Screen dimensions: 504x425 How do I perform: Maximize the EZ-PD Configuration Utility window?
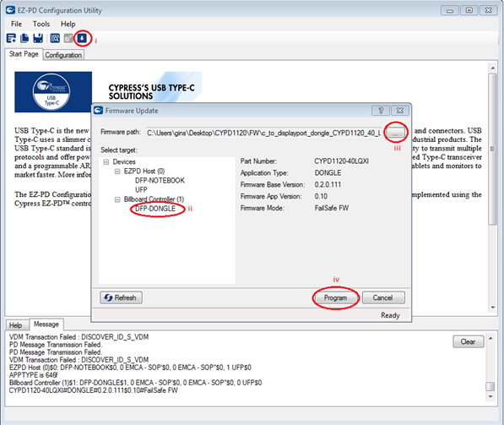tap(469, 11)
